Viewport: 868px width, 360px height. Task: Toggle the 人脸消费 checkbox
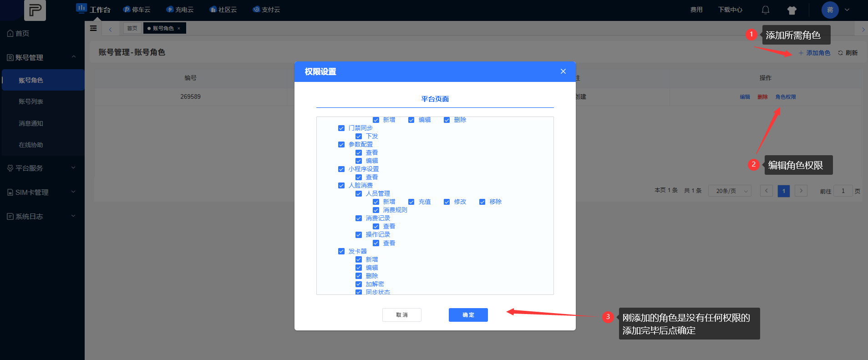click(x=341, y=186)
